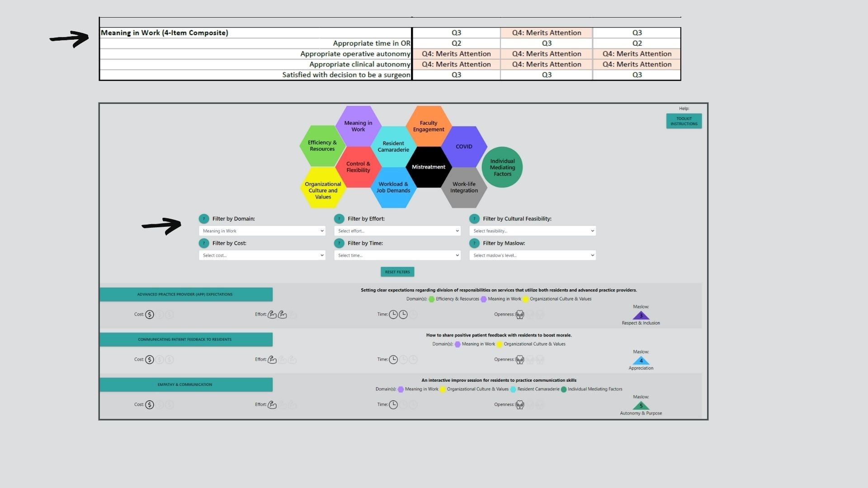Open the Select cost dropdown
This screenshot has width=868, height=488.
262,255
